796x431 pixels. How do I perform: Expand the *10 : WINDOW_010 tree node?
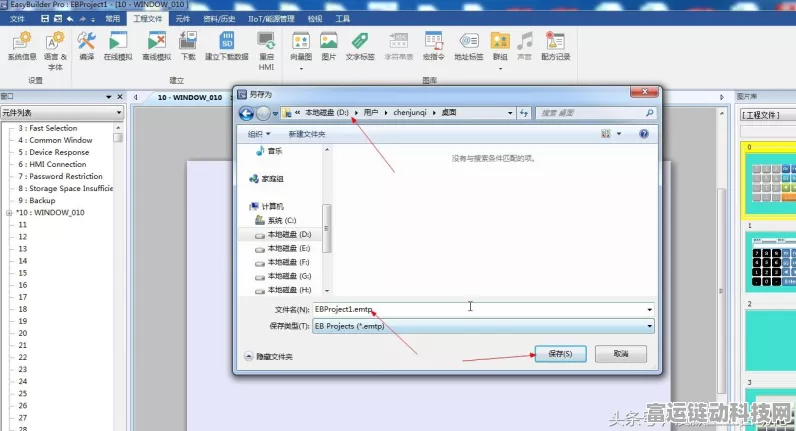pos(9,213)
